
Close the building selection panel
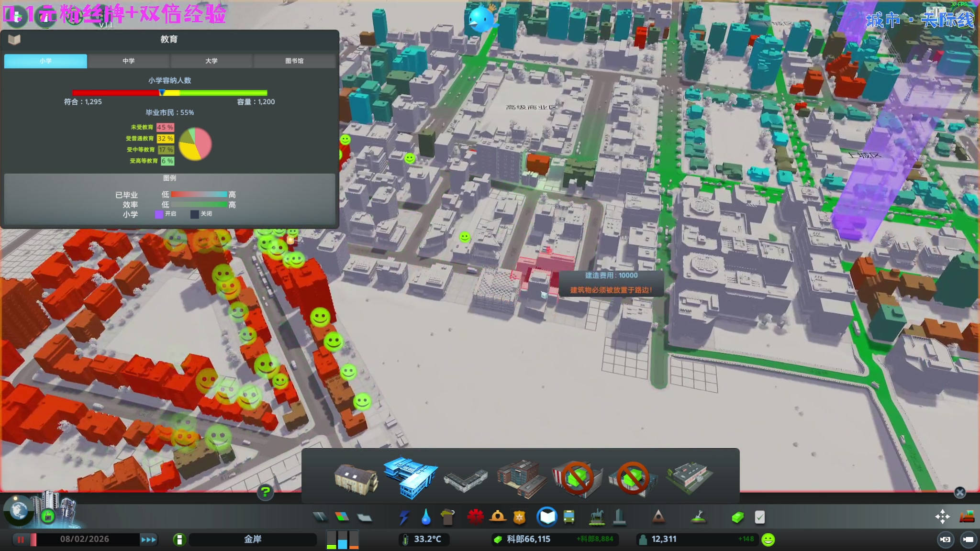click(959, 492)
